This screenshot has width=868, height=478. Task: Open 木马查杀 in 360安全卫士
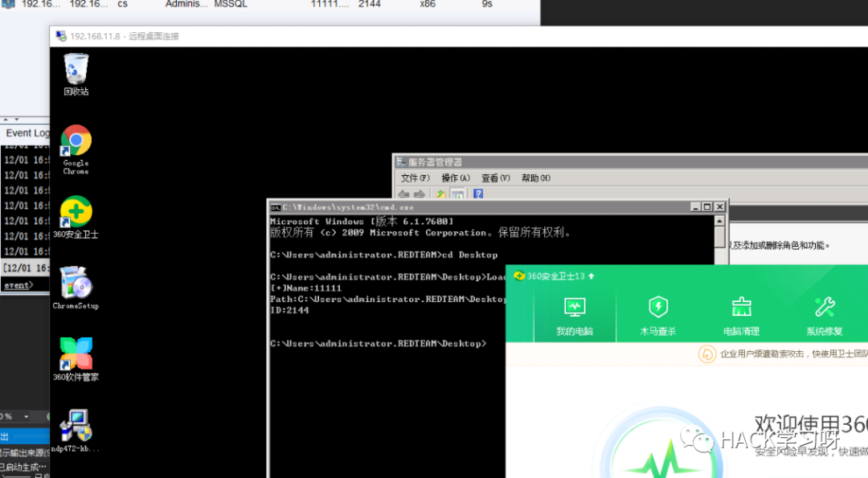coord(657,317)
